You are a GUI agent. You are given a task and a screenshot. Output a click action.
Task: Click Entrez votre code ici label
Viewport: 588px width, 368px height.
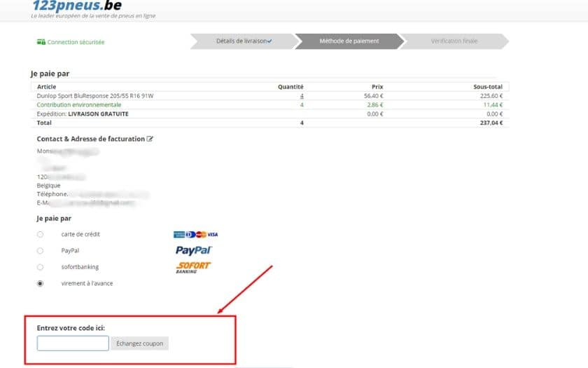[71, 328]
